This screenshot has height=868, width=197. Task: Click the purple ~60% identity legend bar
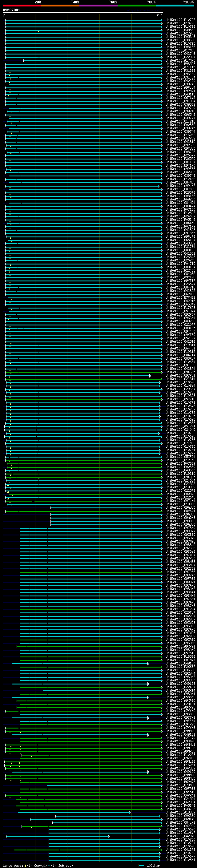pyautogui.click(x=98, y=6)
